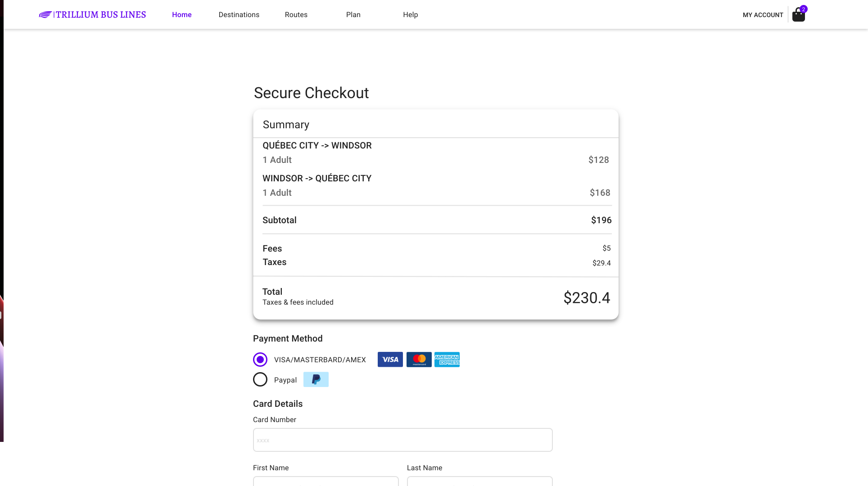
Task: Select VISA/MASTERBARD/AMEX radio button
Action: click(260, 360)
